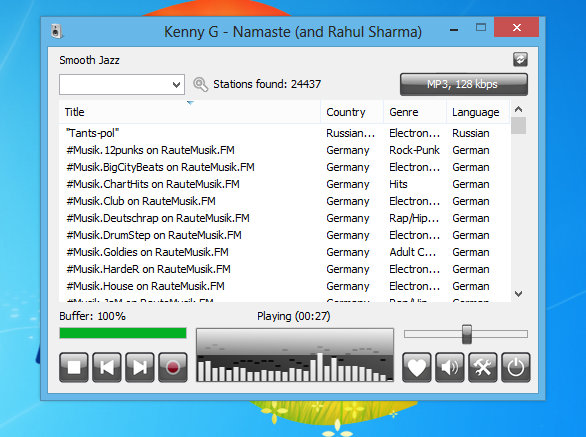Select #Musik.HardeR on RauteMusik.FM
This screenshot has height=437, width=586.
coord(284,269)
